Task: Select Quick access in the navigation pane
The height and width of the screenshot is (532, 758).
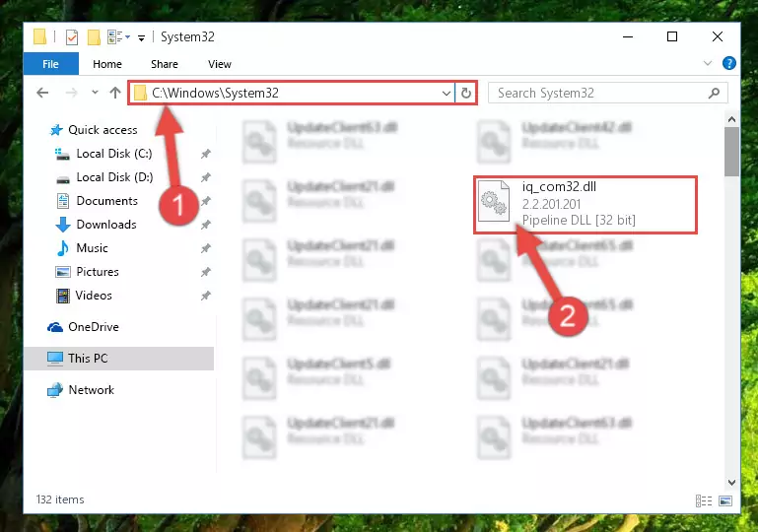Action: click(103, 130)
